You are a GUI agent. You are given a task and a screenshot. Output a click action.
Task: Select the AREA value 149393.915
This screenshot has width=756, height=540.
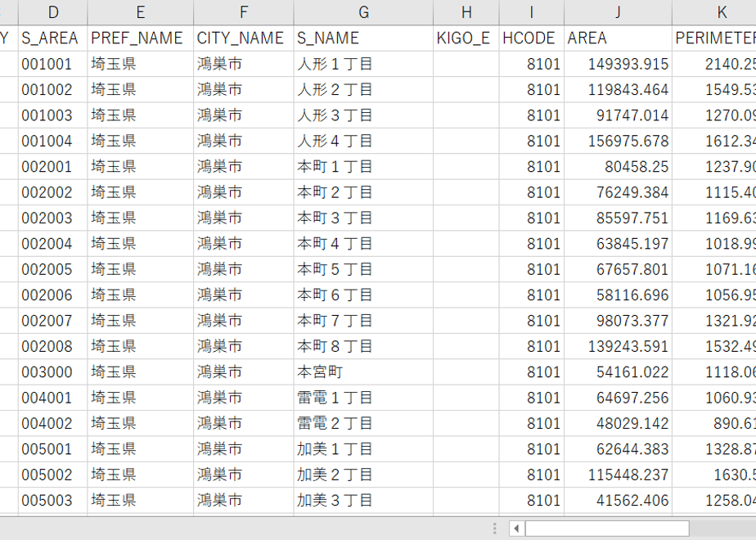618,64
